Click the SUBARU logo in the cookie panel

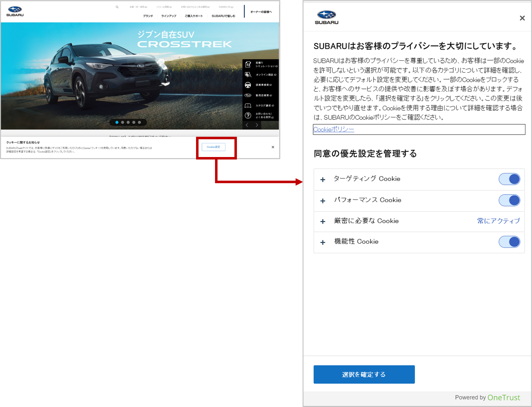pyautogui.click(x=326, y=17)
